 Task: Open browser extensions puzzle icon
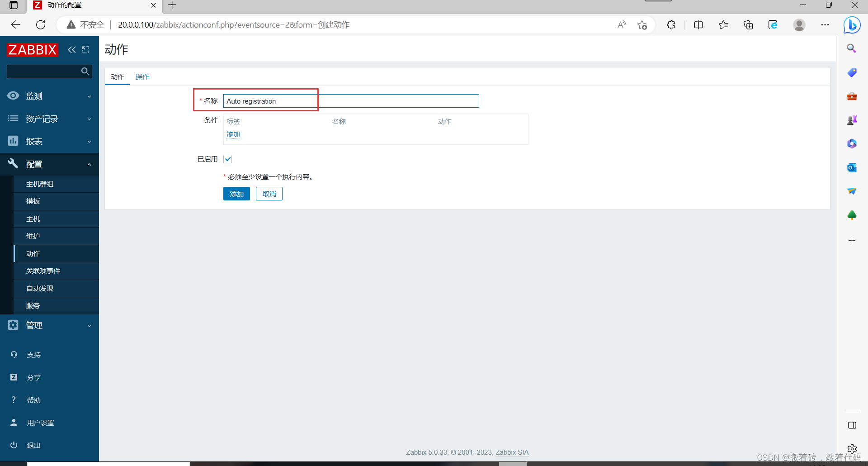click(671, 25)
